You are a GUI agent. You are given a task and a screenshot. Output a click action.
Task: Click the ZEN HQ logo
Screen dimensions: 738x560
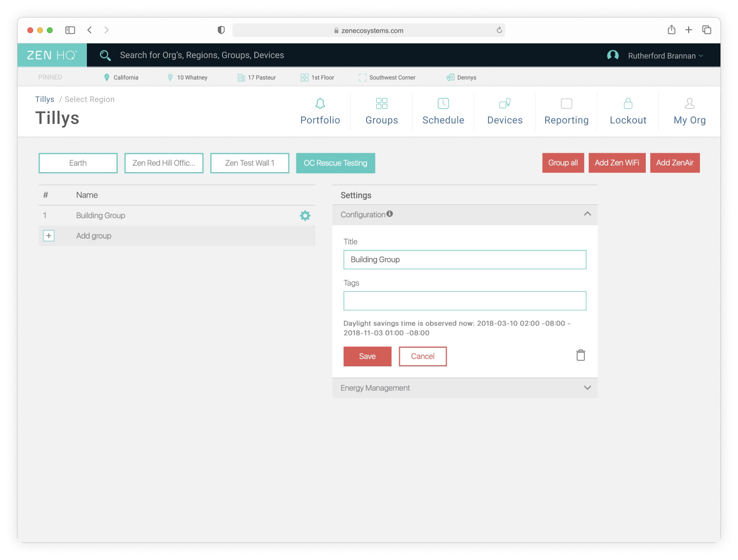[52, 55]
